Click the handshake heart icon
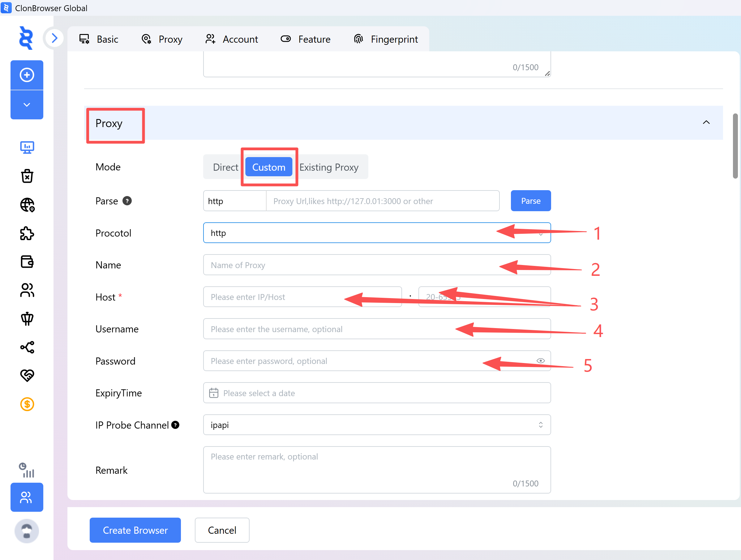Image resolution: width=741 pixels, height=560 pixels. coord(27,375)
